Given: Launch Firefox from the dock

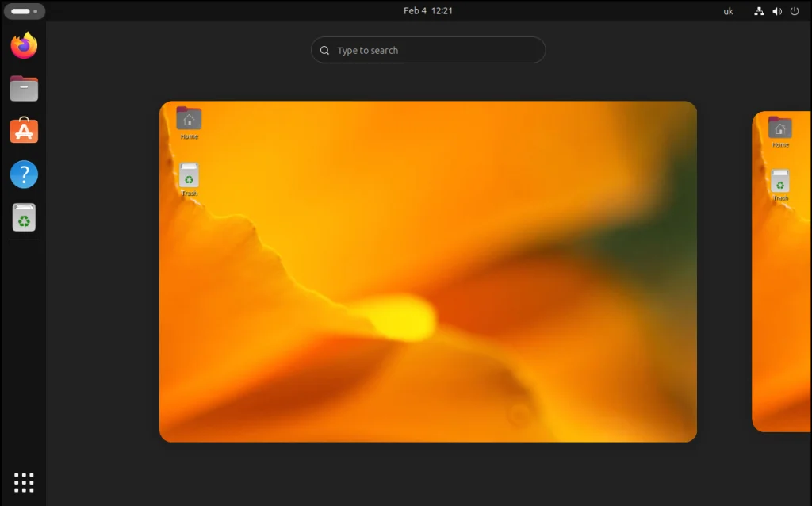Looking at the screenshot, I should pyautogui.click(x=24, y=46).
